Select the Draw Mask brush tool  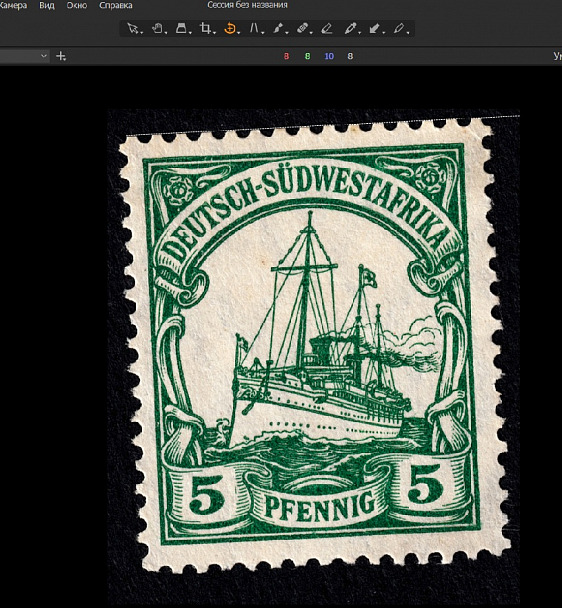click(278, 29)
